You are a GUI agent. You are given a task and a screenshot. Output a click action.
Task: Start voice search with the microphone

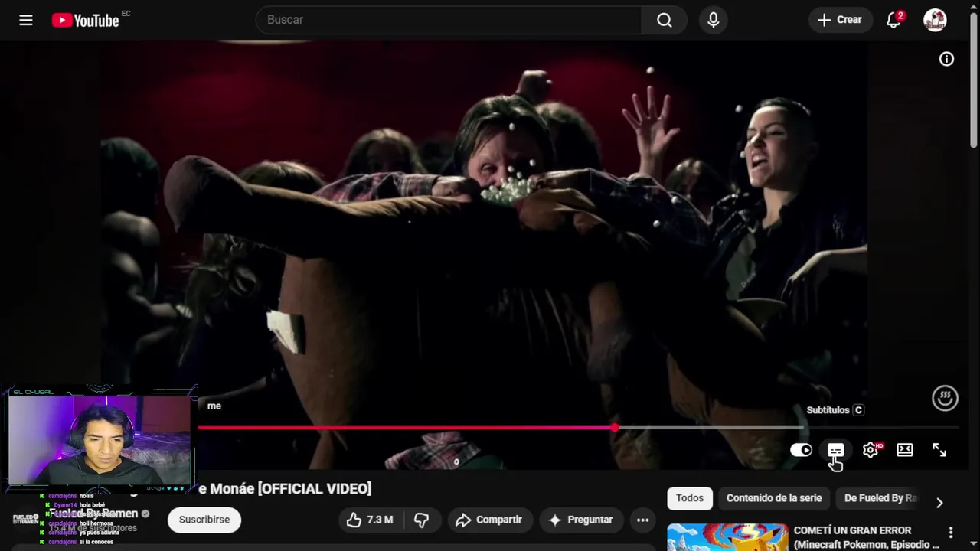[713, 20]
